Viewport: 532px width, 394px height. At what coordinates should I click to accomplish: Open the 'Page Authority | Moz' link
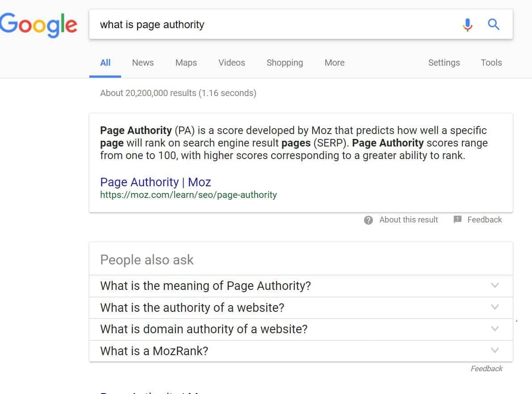tap(155, 182)
